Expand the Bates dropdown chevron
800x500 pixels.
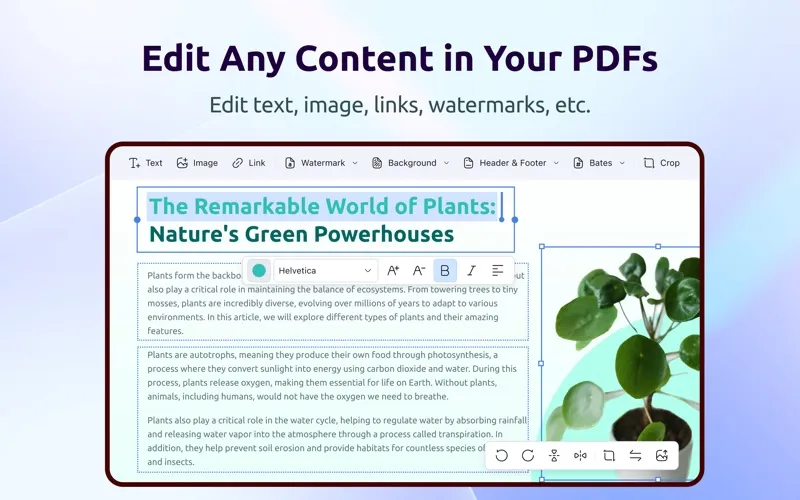pos(622,163)
